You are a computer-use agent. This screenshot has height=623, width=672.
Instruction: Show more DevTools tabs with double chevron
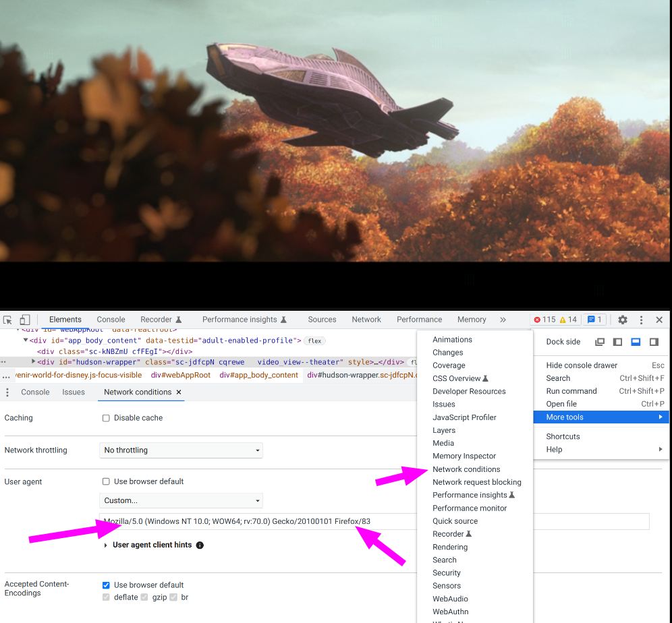(503, 320)
